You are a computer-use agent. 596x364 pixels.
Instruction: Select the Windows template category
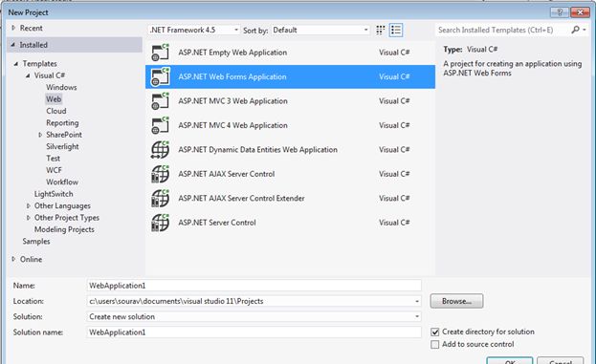point(61,87)
